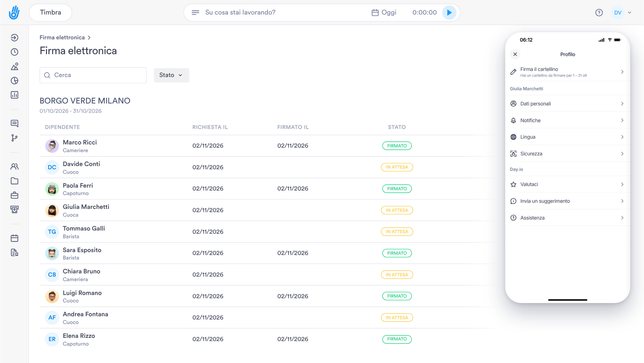This screenshot has width=644, height=363.
Task: Open Firma il cartellino in phone
Action: coord(567,72)
